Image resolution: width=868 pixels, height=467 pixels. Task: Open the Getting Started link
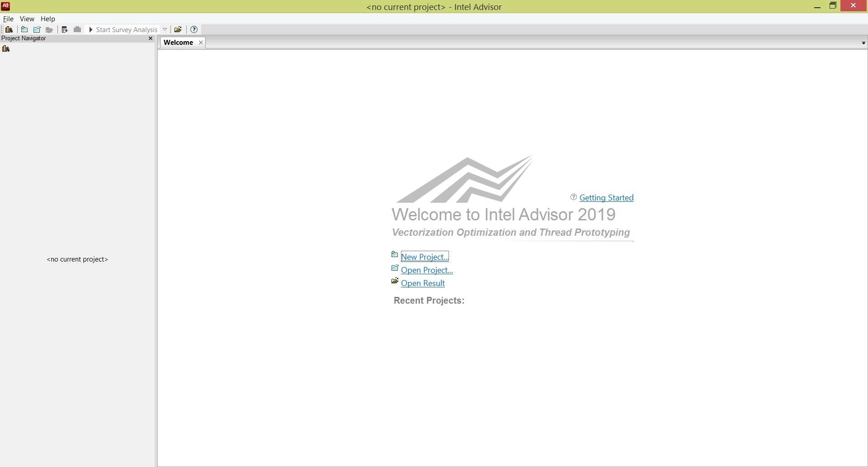[x=606, y=197]
